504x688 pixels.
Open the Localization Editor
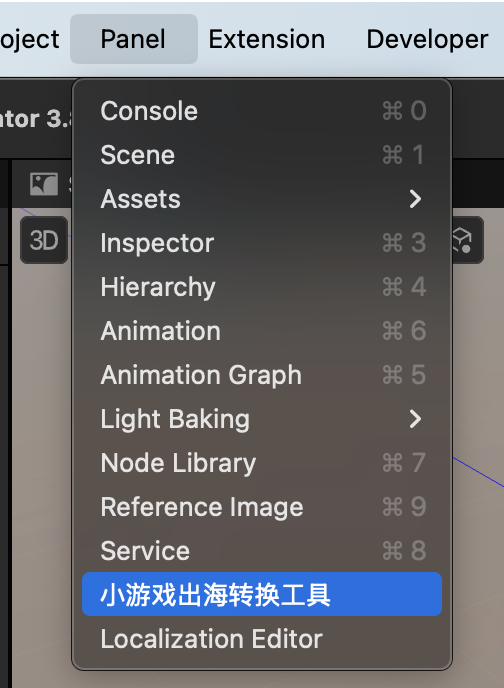point(262,638)
